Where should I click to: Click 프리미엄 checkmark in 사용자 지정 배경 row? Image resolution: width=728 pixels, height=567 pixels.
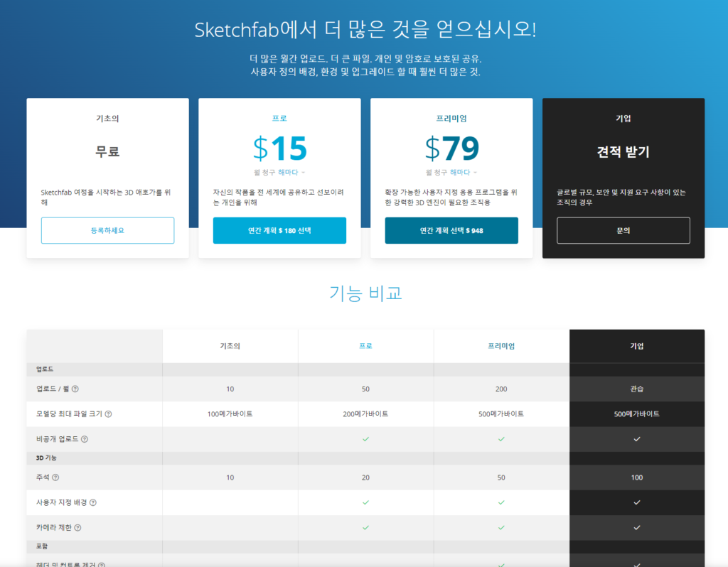pyautogui.click(x=501, y=502)
